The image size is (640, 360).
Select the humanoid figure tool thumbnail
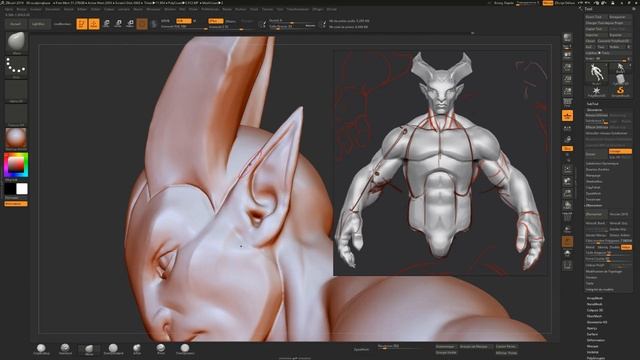pyautogui.click(x=596, y=73)
